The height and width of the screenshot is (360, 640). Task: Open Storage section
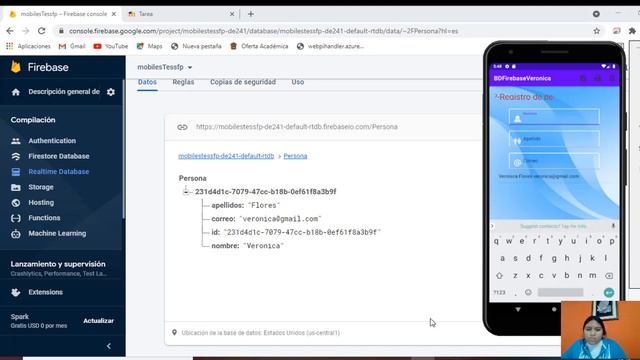pos(41,187)
